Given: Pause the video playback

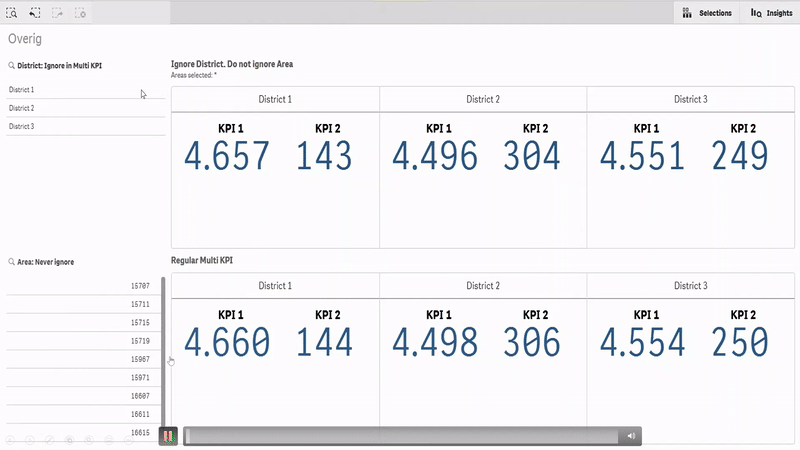Looking at the screenshot, I should tap(168, 436).
